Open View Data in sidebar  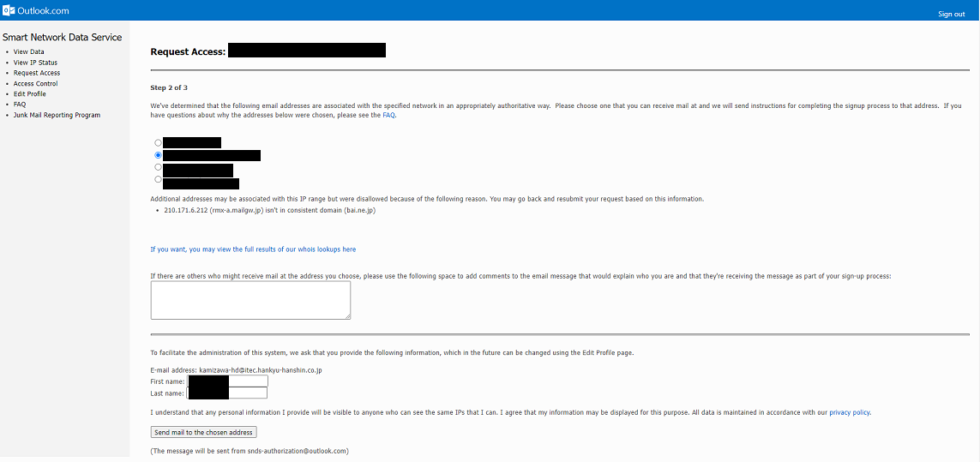(28, 52)
